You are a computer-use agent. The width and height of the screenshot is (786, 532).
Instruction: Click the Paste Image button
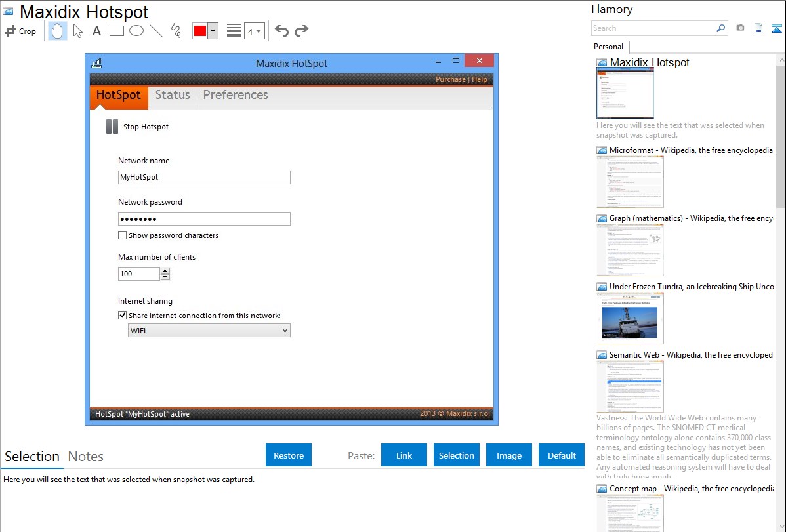[508, 455]
